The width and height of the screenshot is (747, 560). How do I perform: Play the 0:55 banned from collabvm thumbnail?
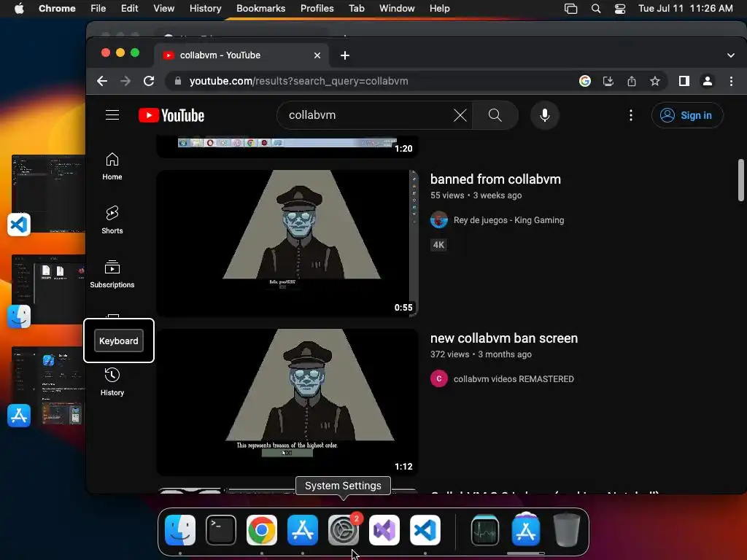tap(287, 243)
